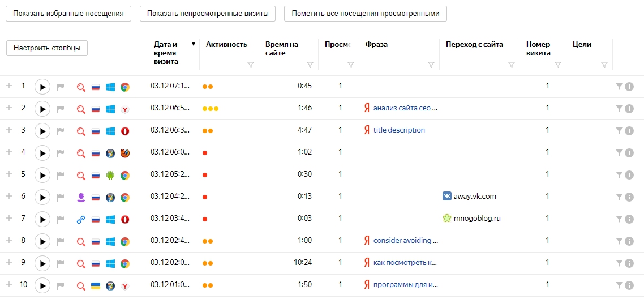Open search phrase 'consider avoiding'

coord(406,241)
